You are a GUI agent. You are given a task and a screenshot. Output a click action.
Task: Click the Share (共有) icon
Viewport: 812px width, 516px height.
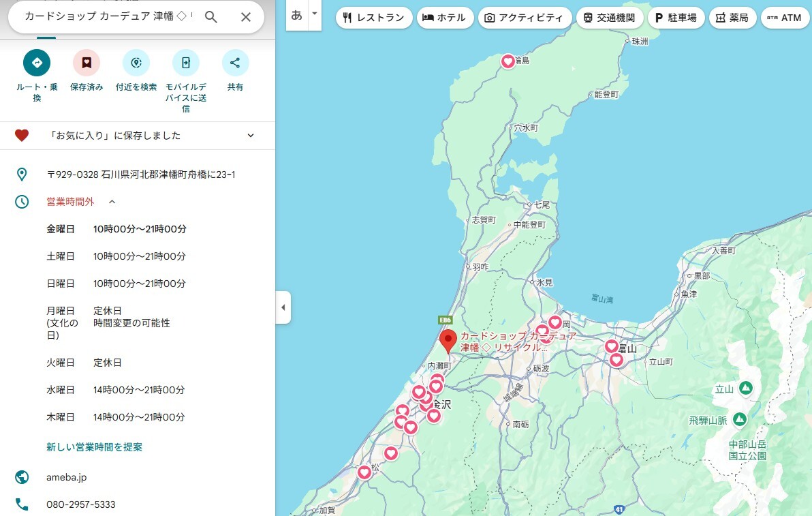pos(235,63)
